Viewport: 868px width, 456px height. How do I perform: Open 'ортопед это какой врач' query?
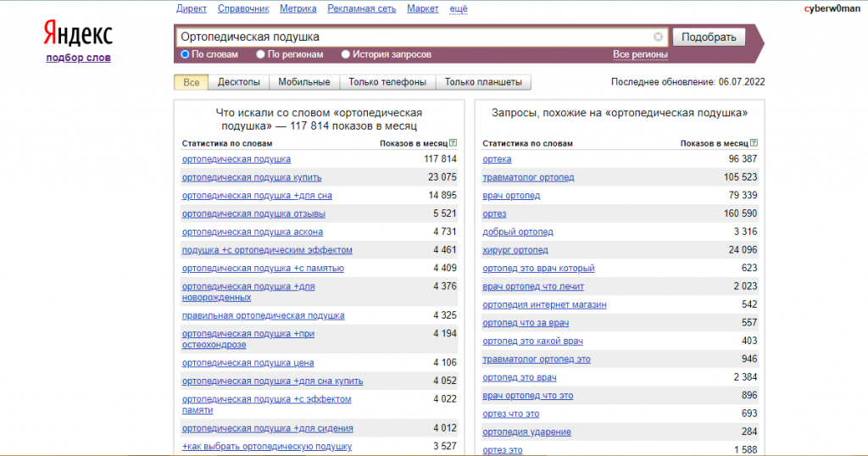tap(532, 341)
